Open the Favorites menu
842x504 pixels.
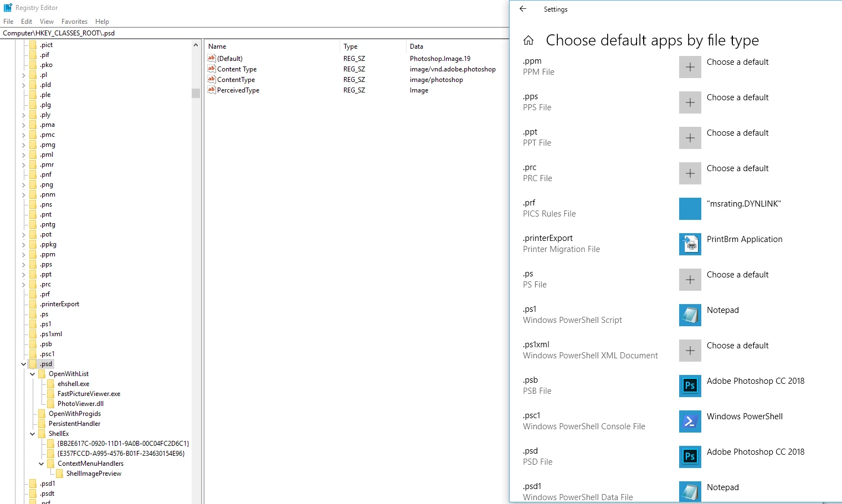(74, 22)
